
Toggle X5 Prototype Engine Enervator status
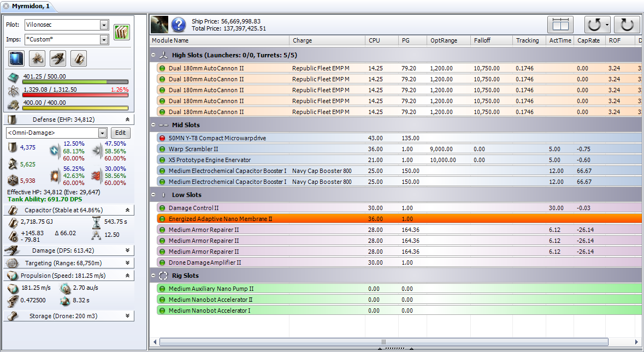click(162, 160)
